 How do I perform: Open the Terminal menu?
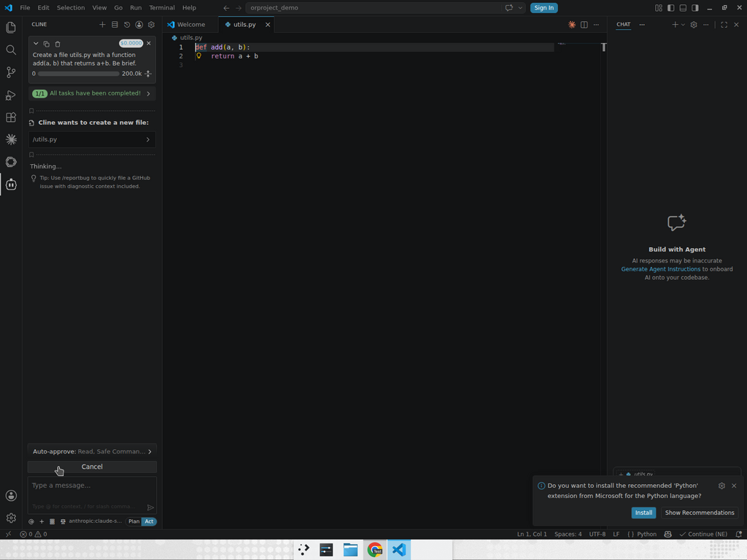161,7
